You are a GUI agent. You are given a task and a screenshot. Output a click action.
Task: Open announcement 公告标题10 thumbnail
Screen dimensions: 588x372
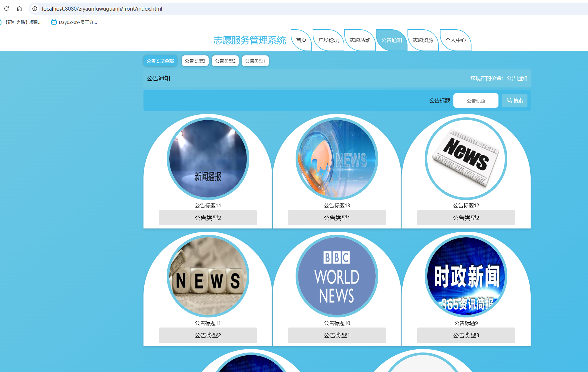point(337,276)
